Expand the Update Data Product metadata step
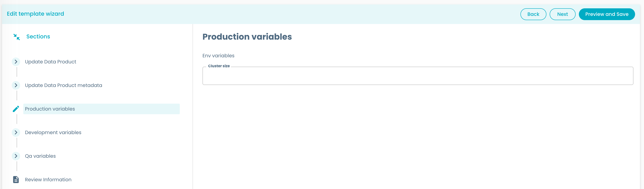Image resolution: width=644 pixels, height=189 pixels. tap(16, 85)
